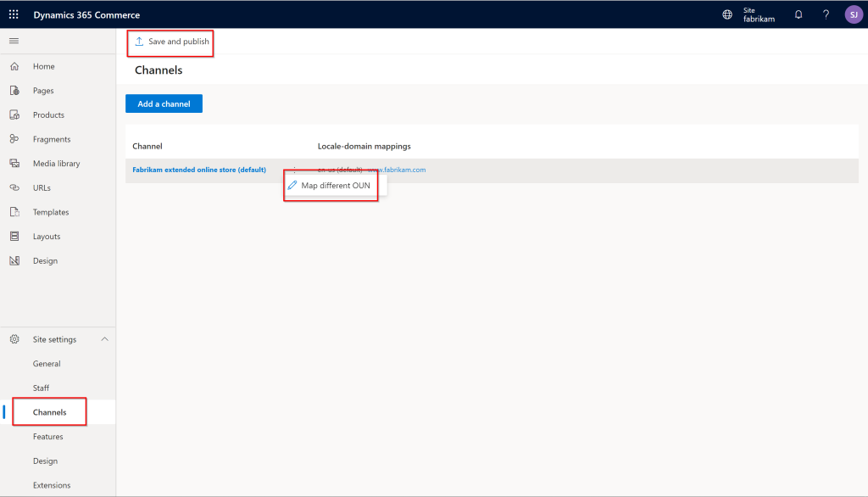This screenshot has width=868, height=497.
Task: Collapse the Site settings section chevron
Action: coord(105,338)
